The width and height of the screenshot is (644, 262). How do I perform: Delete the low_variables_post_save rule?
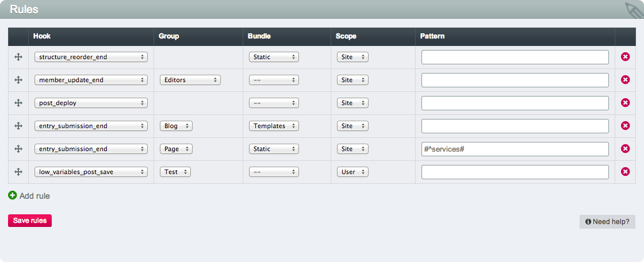(x=626, y=172)
